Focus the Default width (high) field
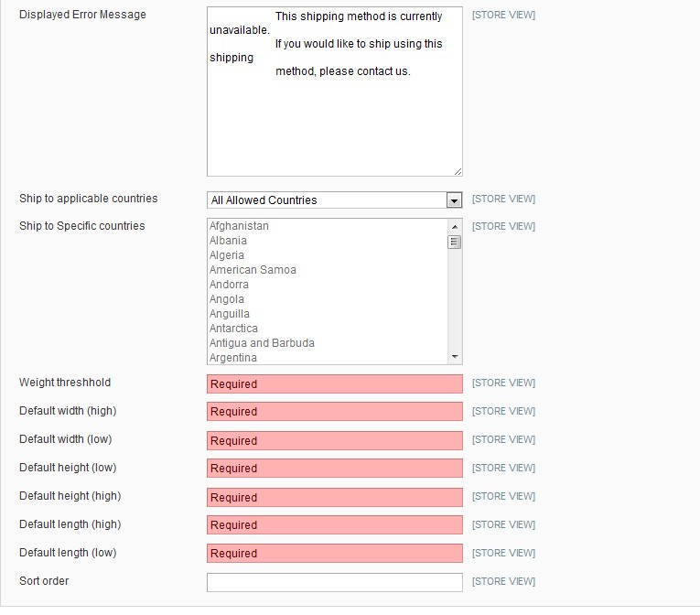This screenshot has width=700, height=615. [x=334, y=411]
